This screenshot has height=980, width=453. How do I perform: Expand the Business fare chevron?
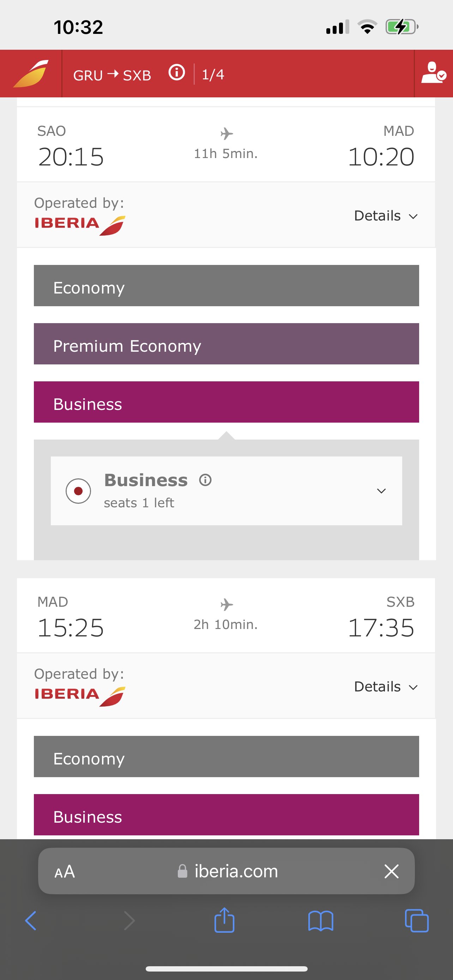point(381,491)
